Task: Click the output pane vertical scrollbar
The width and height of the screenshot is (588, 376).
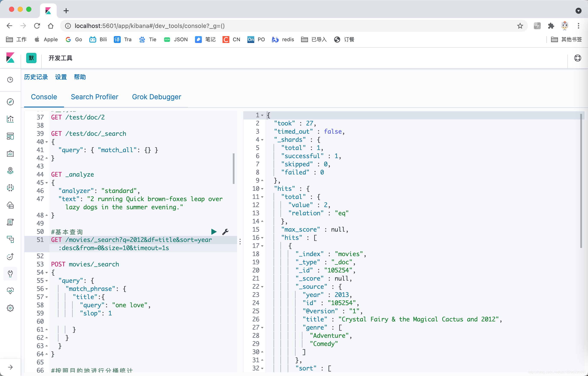Action: click(x=581, y=180)
